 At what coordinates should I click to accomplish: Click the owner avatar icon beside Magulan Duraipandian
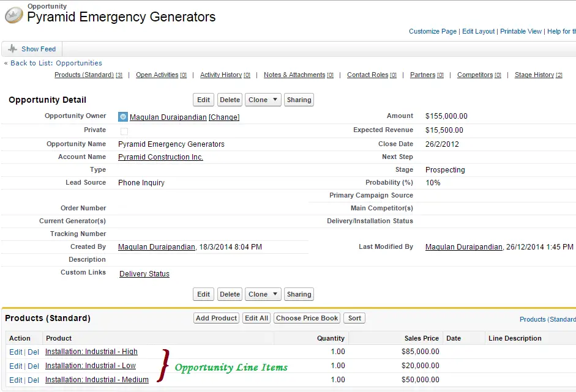[122, 117]
